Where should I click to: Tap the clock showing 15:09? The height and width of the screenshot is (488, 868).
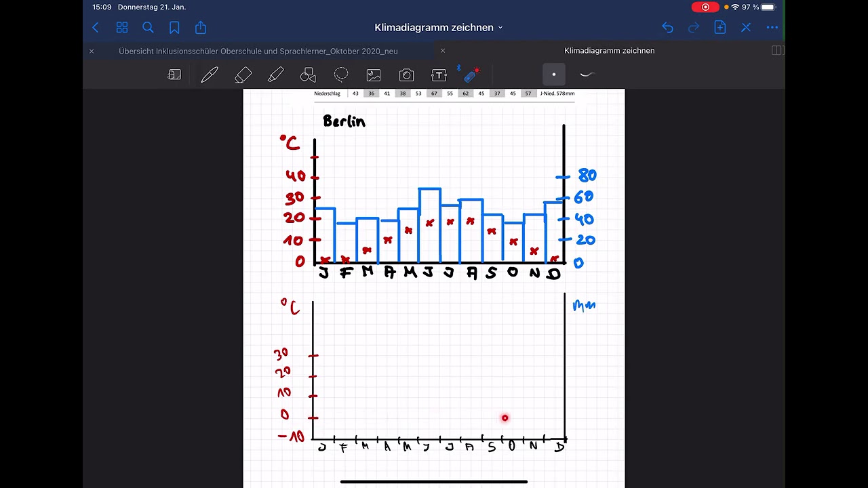pos(102,7)
